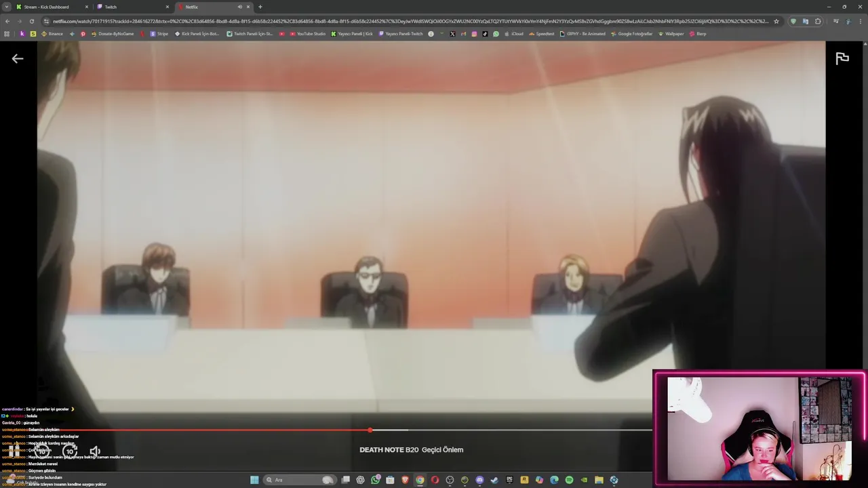Image resolution: width=868 pixels, height=488 pixels.
Task: Open the Donate-ByNoGame bookmark
Action: [113, 34]
